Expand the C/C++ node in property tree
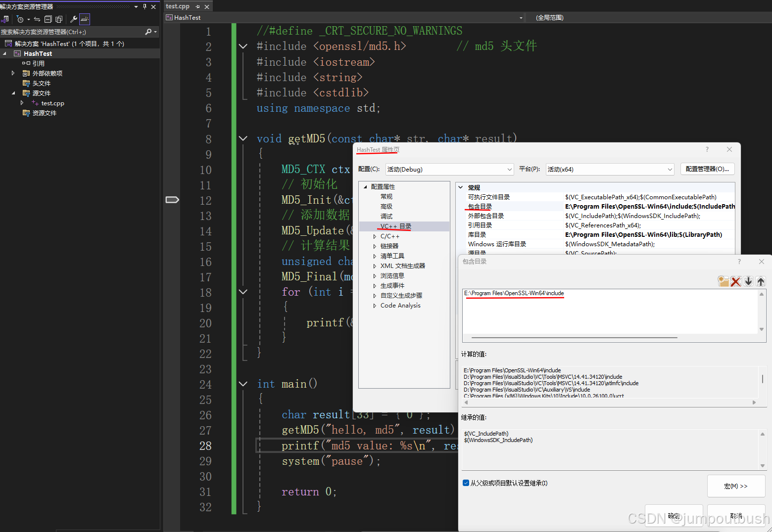The height and width of the screenshot is (532, 772). (375, 236)
